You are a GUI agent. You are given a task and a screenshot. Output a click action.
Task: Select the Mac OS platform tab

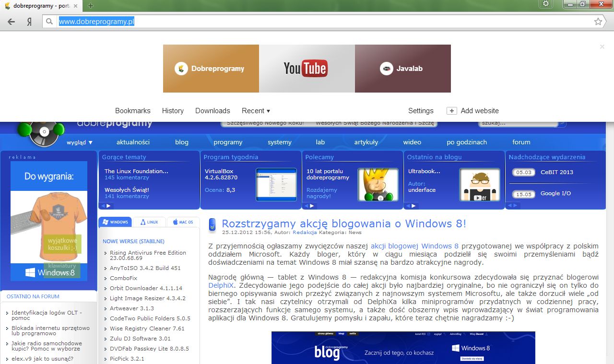pyautogui.click(x=183, y=222)
